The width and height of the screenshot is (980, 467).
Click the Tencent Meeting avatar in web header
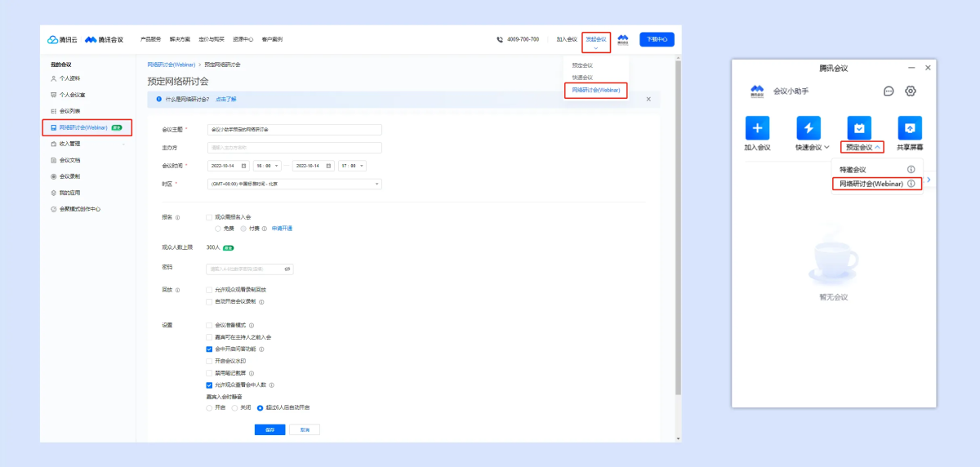pyautogui.click(x=623, y=38)
